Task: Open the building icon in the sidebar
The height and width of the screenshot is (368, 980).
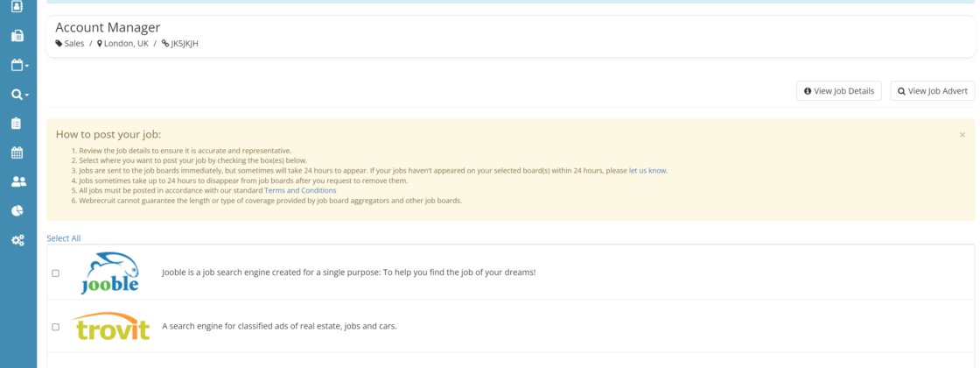Action: tap(17, 36)
